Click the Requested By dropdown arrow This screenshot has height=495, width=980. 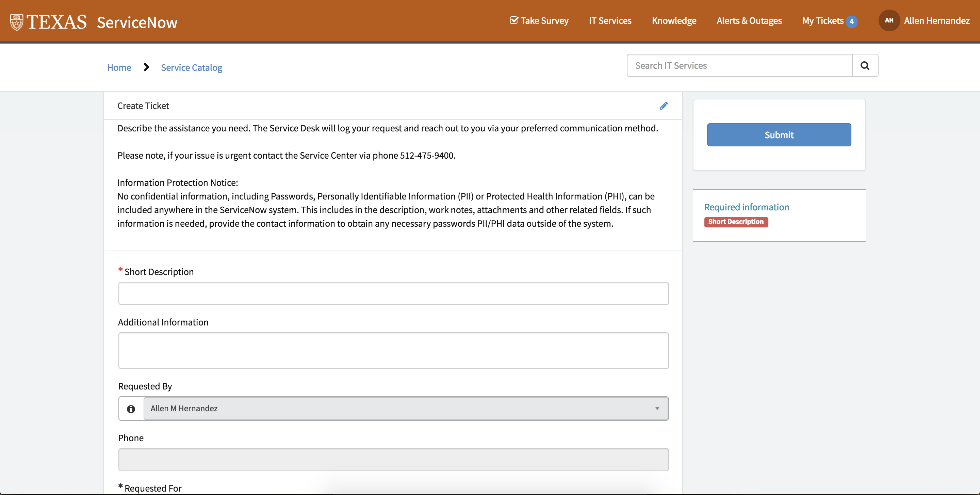[x=657, y=408]
